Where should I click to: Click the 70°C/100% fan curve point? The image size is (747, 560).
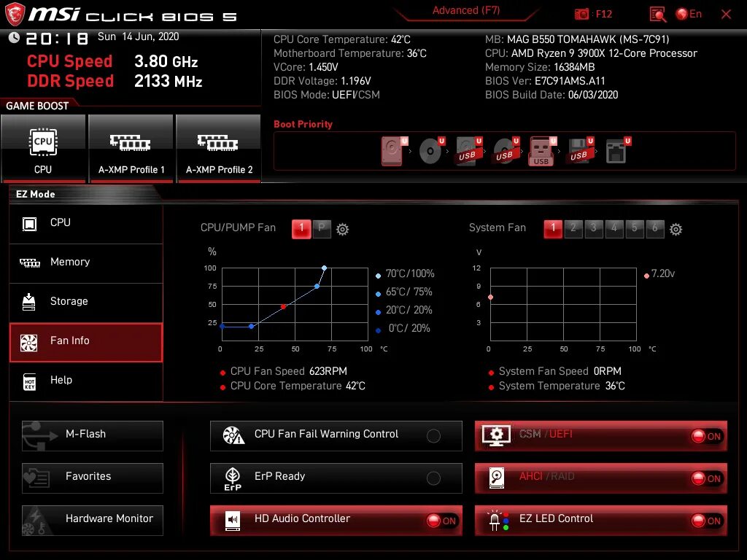324,268
